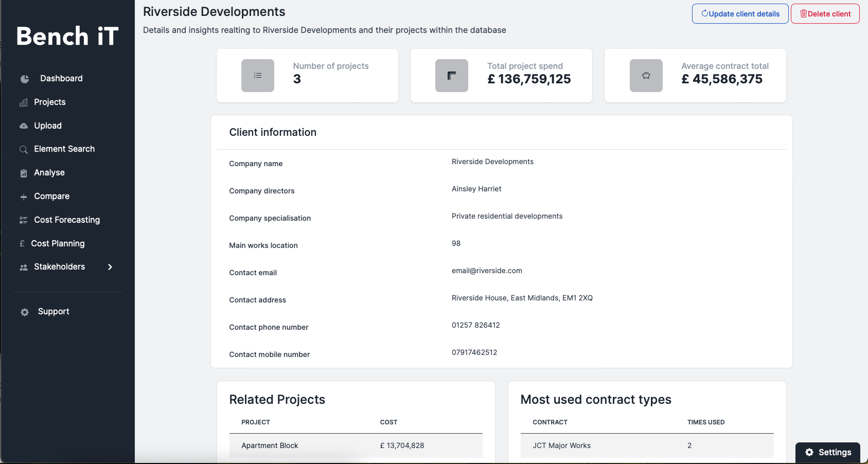
Task: Click the Compare plus icon
Action: pos(24,197)
